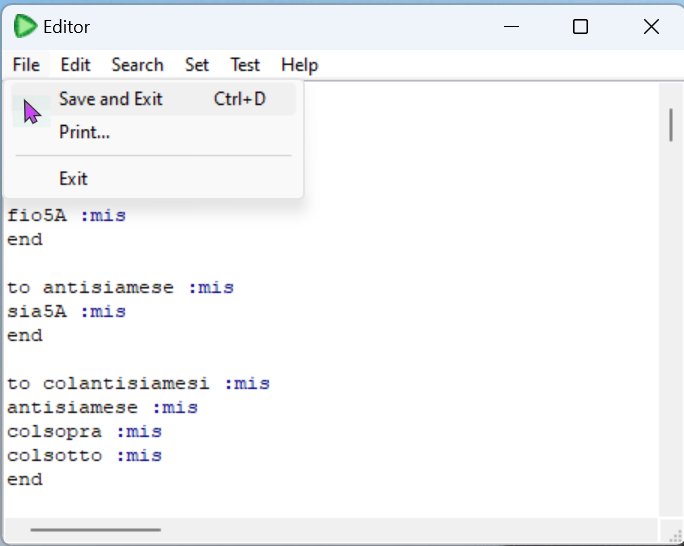This screenshot has height=546, width=684.
Task: Click the final 'end' line of code
Action: (x=25, y=480)
